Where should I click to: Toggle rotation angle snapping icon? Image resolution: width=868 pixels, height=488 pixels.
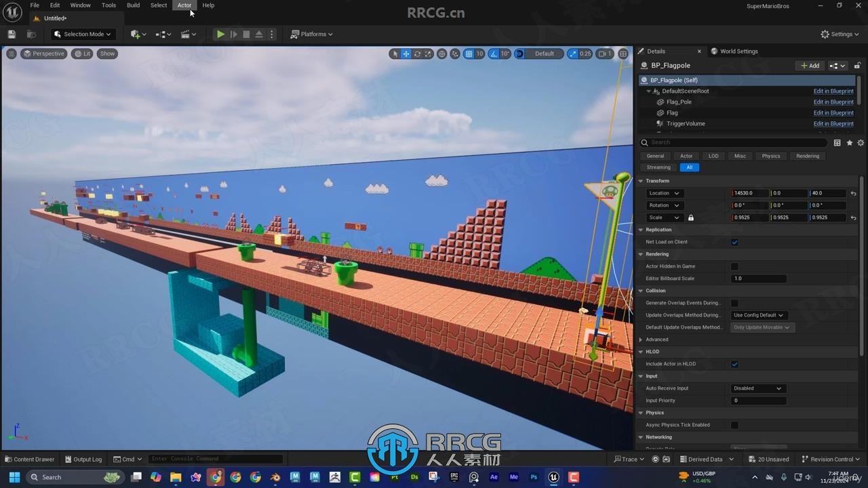tap(494, 54)
